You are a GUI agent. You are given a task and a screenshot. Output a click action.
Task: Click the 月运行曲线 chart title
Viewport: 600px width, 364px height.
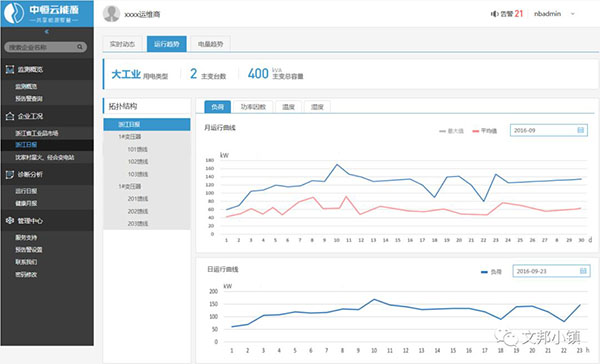click(x=220, y=127)
